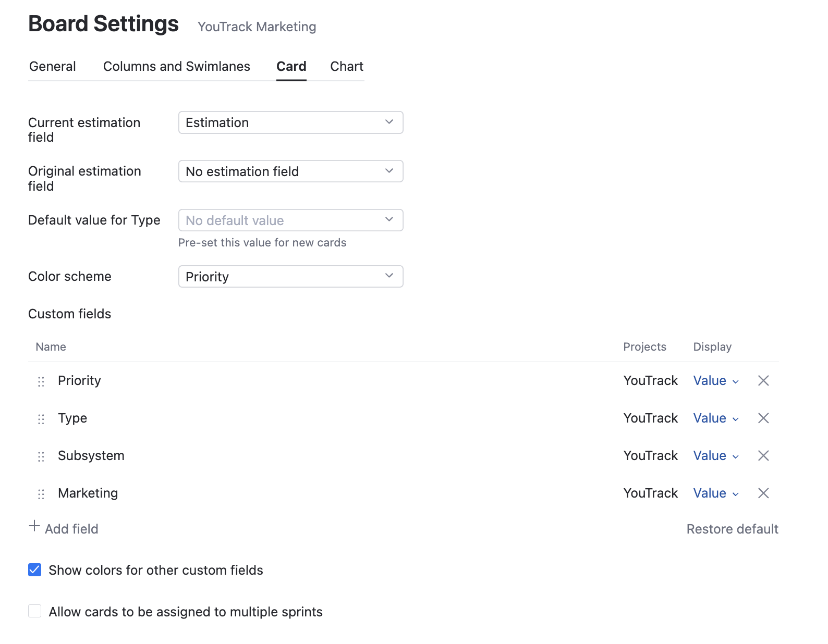Open the Columns and Swimlanes tab
The height and width of the screenshot is (644, 828).
click(177, 67)
